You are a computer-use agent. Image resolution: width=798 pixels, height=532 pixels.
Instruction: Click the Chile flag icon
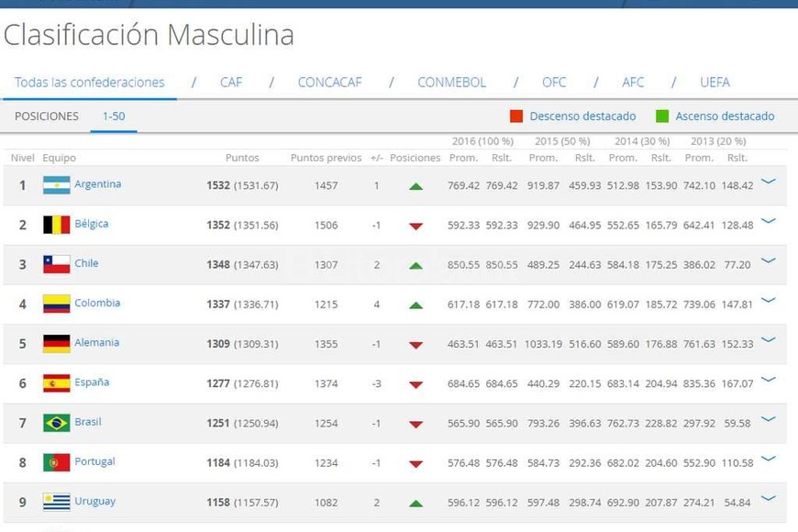coord(56,264)
